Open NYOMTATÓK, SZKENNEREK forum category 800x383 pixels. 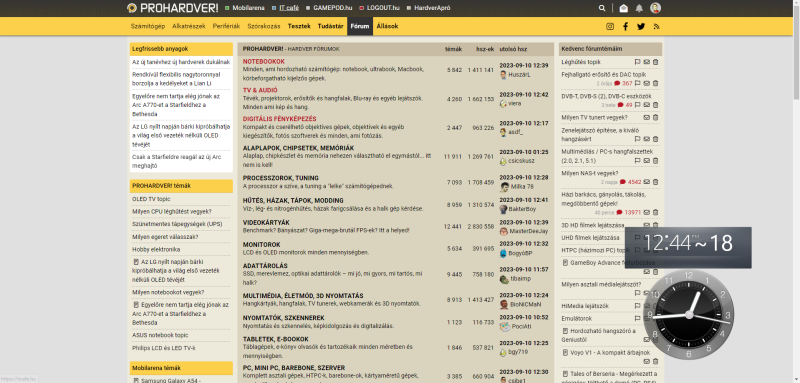(x=284, y=318)
